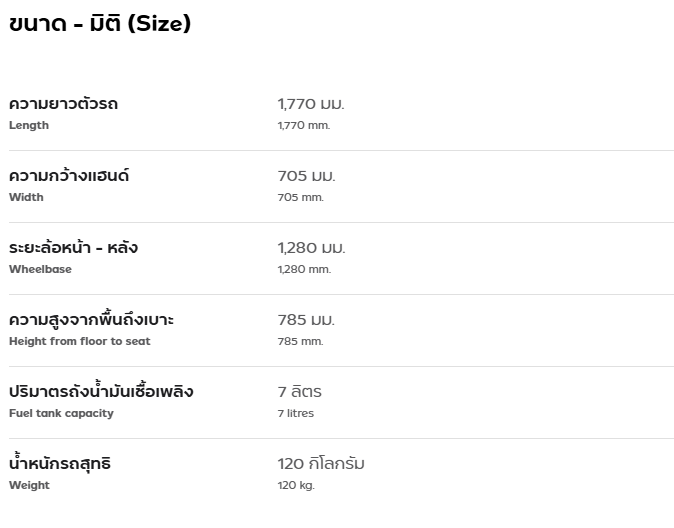Select the 'Wheelbase' label
674x528 pixels.
click(40, 269)
